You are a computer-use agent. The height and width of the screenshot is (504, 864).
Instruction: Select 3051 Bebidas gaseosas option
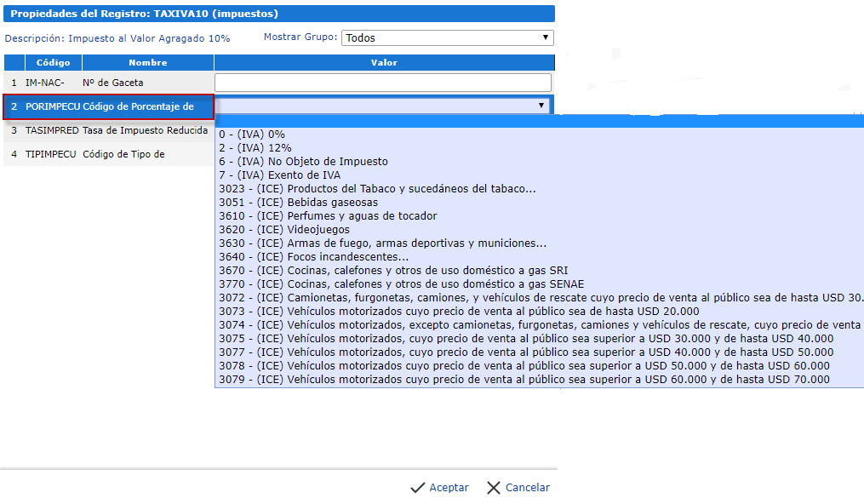pyautogui.click(x=539, y=203)
